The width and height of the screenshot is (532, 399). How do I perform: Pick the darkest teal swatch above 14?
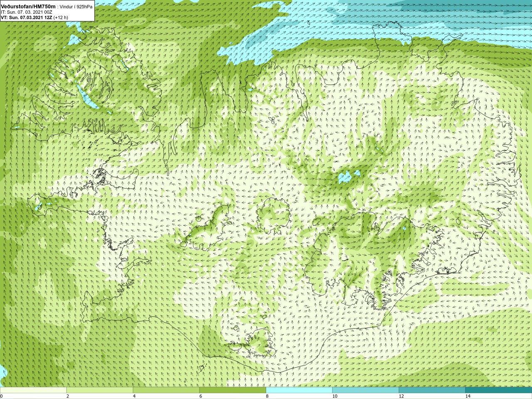(499, 390)
